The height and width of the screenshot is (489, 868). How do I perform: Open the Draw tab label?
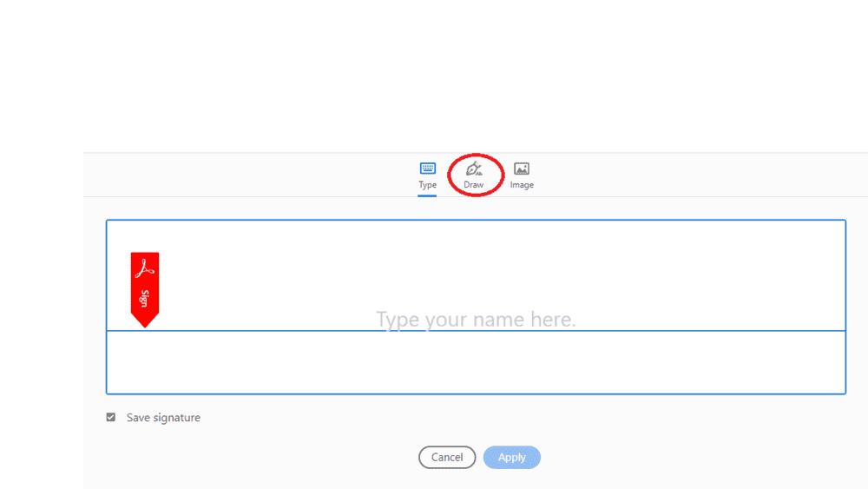(473, 185)
